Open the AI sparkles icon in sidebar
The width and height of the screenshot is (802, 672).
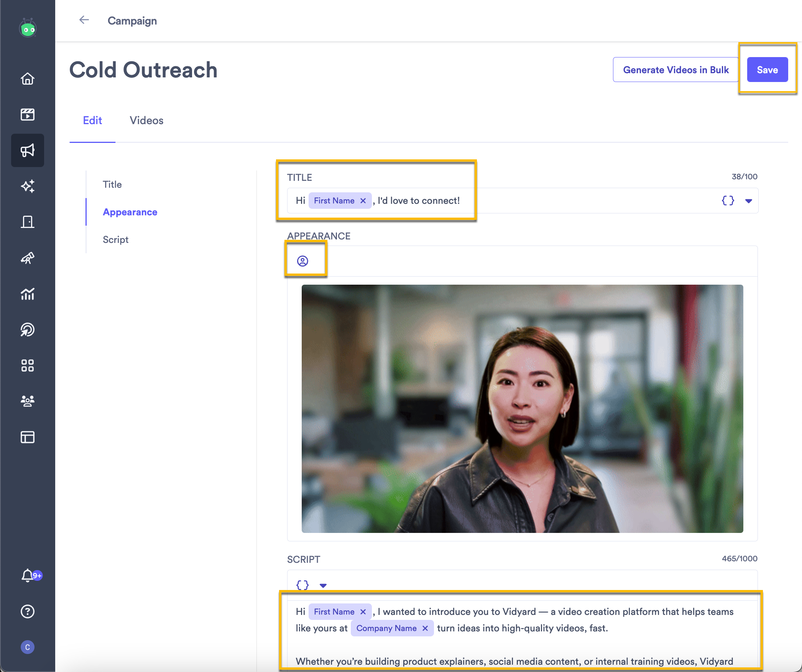tap(28, 186)
